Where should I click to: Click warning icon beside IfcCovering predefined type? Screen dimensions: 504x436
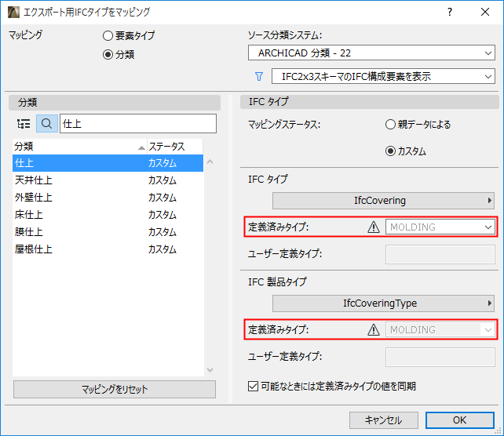tap(374, 227)
